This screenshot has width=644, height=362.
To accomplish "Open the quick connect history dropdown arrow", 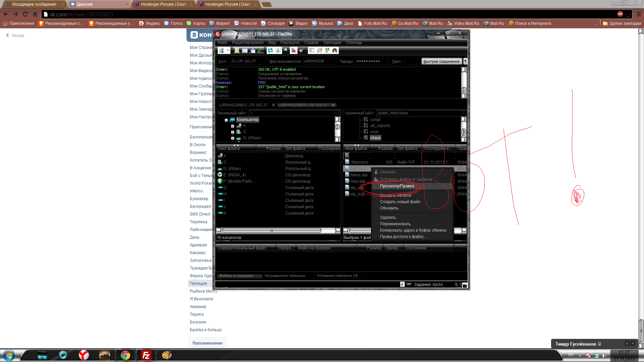I will pyautogui.click(x=465, y=61).
